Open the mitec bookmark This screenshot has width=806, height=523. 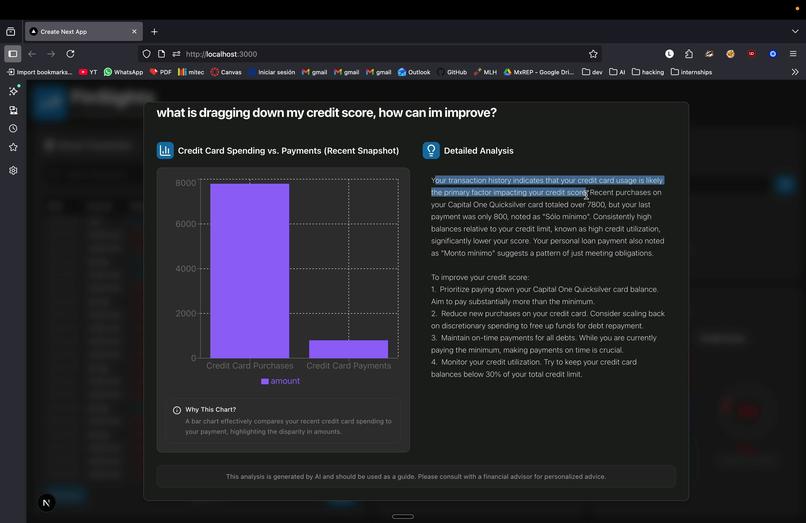[x=191, y=73]
